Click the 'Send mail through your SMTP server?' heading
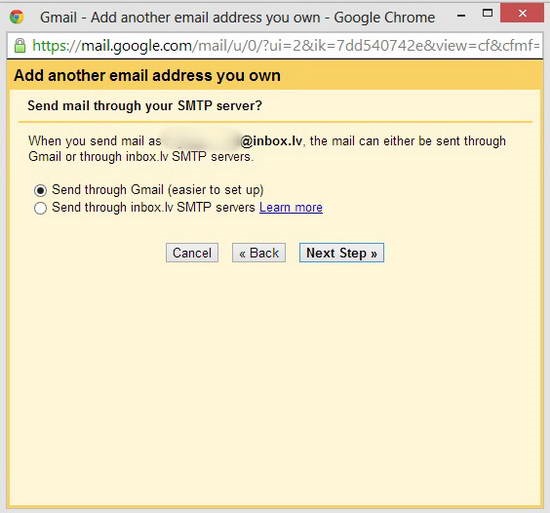 [x=145, y=106]
